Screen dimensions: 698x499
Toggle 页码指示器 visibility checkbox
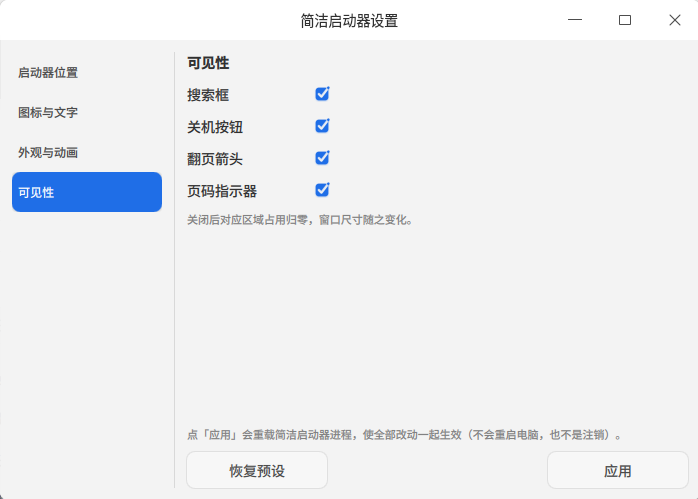tap(322, 190)
